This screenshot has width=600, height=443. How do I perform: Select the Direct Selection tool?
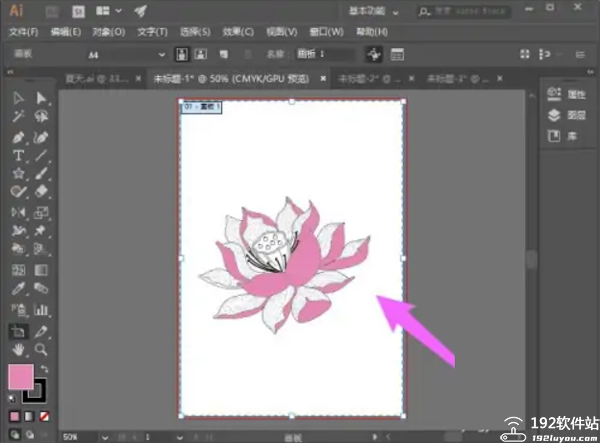(x=41, y=98)
